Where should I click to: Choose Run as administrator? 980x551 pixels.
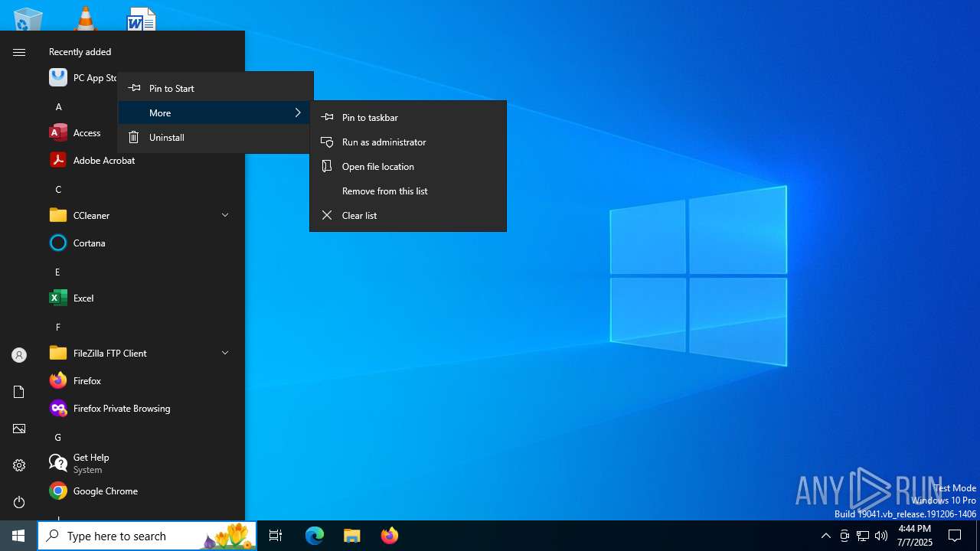[x=408, y=142]
